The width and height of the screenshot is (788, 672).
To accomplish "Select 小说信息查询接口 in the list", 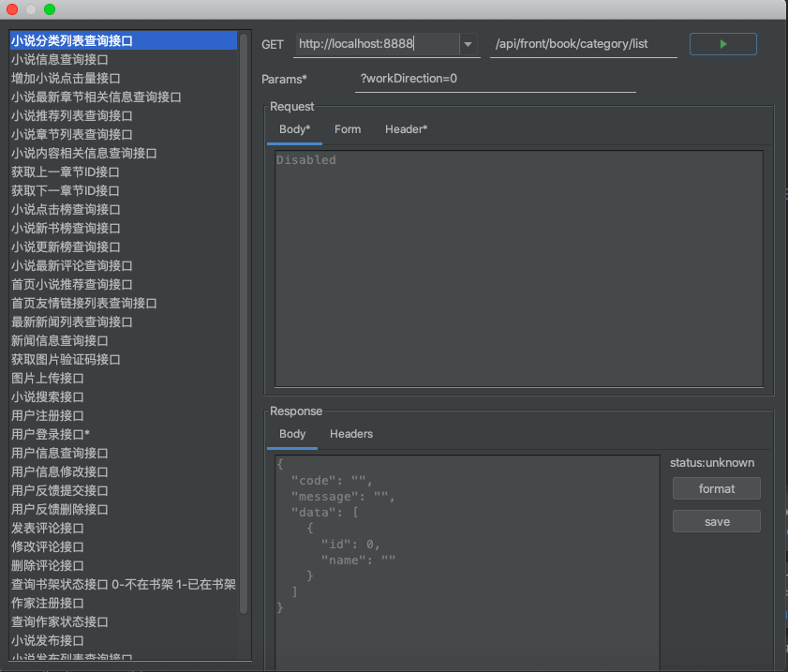I will click(124, 59).
